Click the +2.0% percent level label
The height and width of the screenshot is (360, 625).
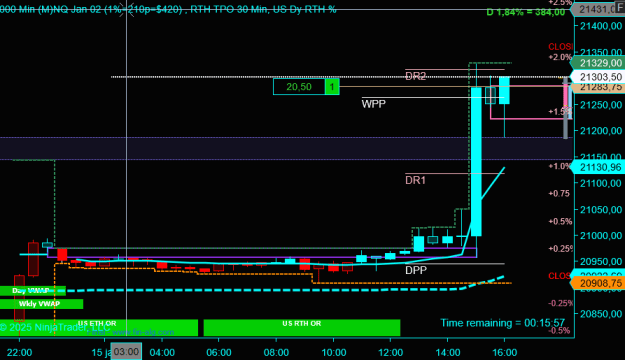click(560, 57)
